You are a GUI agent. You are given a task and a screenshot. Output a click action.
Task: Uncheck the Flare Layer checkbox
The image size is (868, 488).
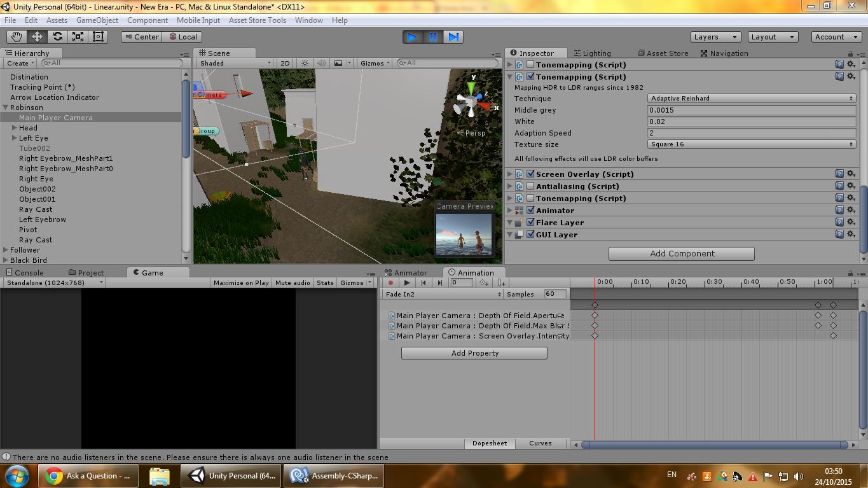[x=530, y=223]
